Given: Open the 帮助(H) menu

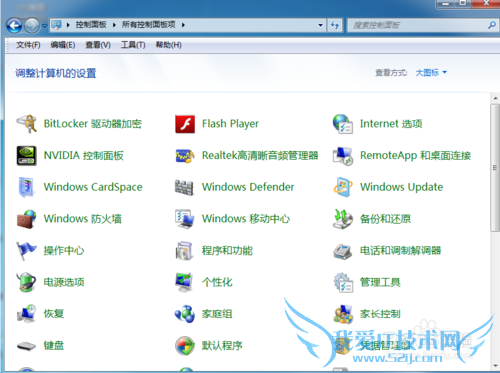Looking at the screenshot, I should point(169,45).
